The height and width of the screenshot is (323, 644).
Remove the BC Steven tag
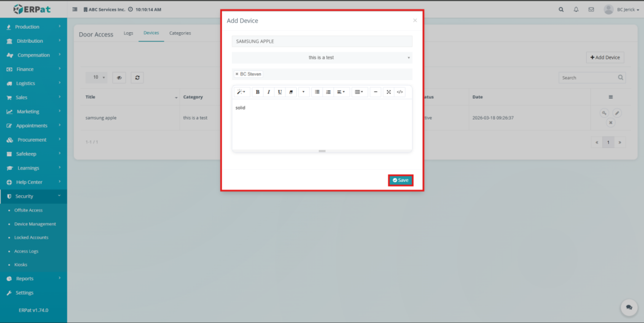(237, 74)
